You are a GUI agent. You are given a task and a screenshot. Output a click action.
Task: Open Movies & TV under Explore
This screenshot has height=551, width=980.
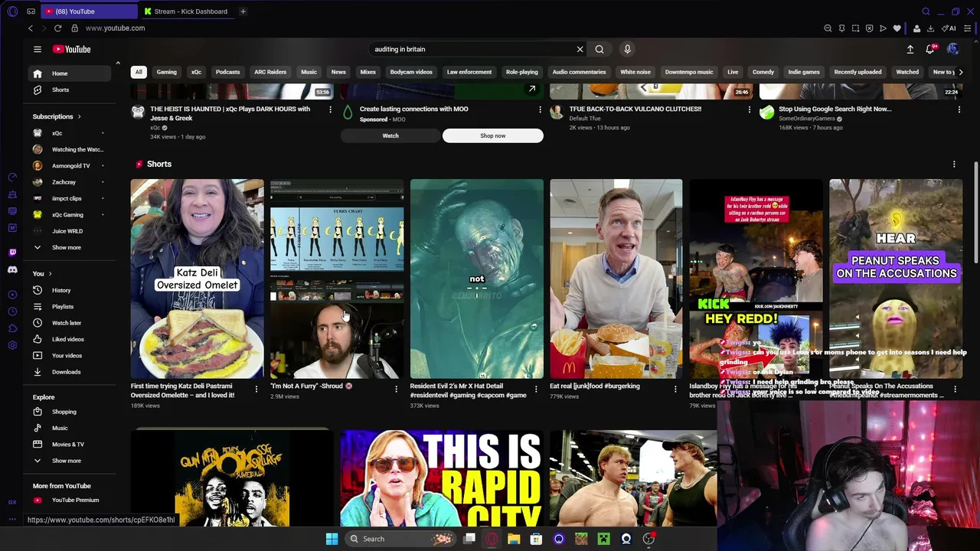pyautogui.click(x=70, y=445)
